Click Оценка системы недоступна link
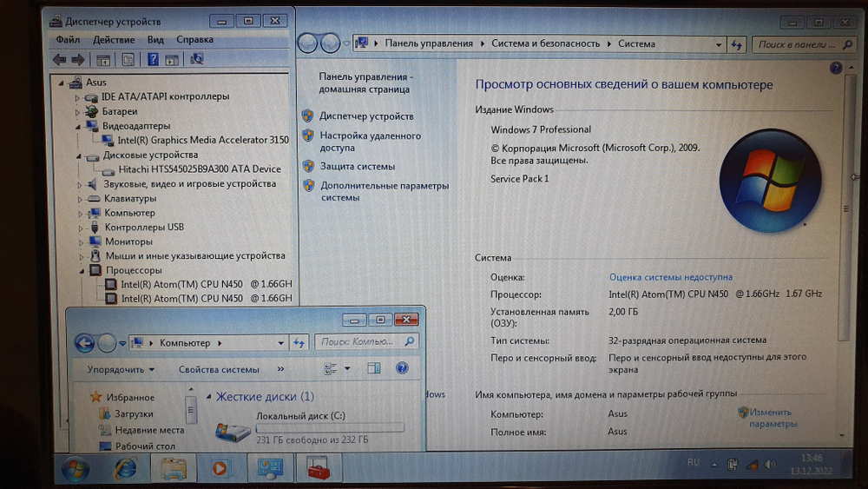This screenshot has width=868, height=489. 670,277
